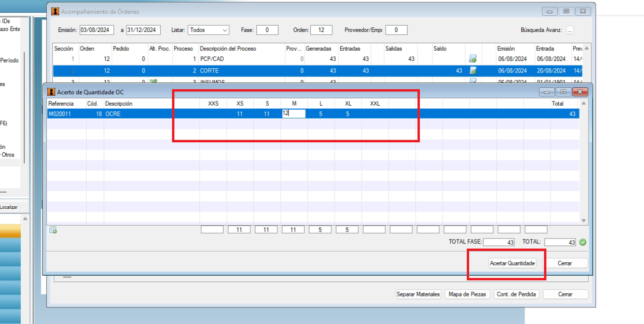Click the scroll up arrow in the size table
The image size is (644, 324).
(584, 103)
